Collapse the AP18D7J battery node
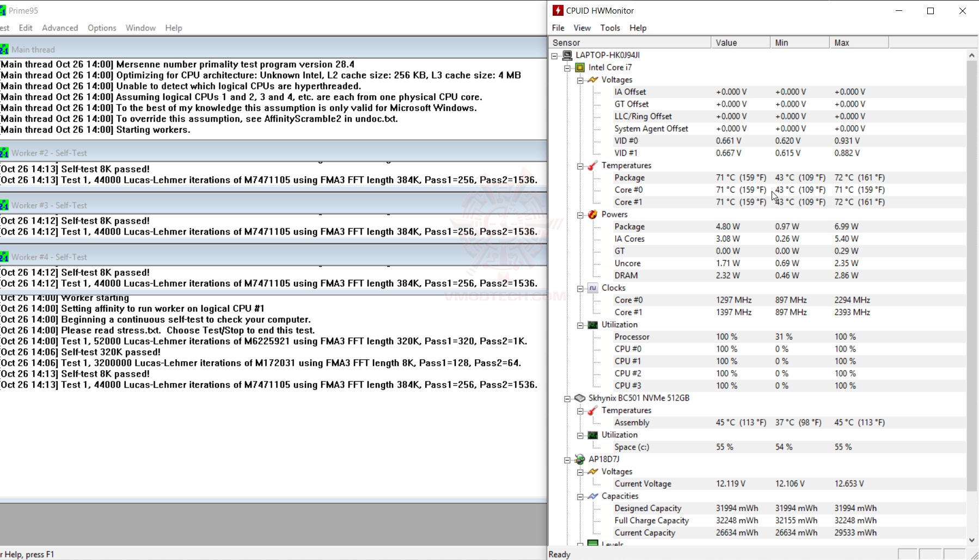This screenshot has width=979, height=560. (567, 460)
